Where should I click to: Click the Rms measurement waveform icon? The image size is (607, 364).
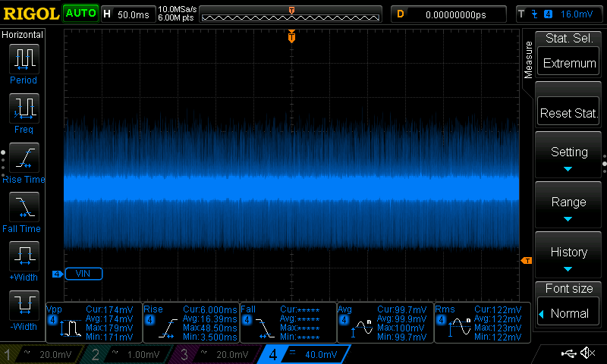click(x=459, y=328)
